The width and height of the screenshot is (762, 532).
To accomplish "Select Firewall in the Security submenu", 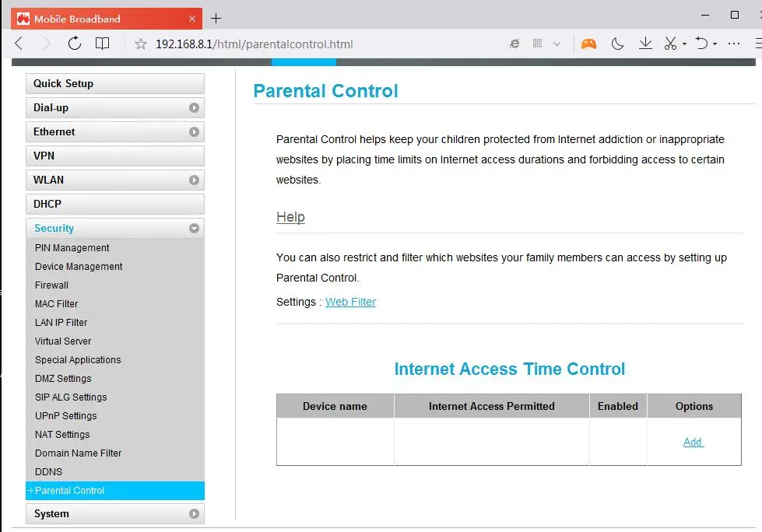I will [x=51, y=285].
